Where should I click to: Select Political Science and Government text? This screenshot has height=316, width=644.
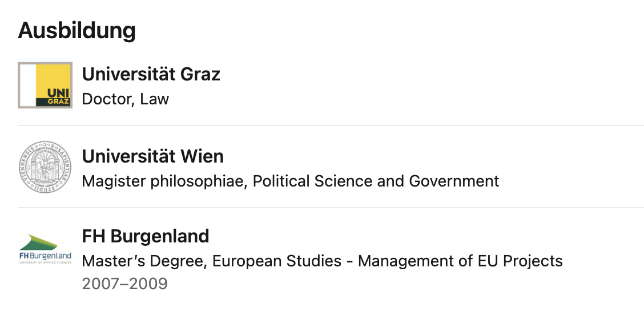[376, 181]
